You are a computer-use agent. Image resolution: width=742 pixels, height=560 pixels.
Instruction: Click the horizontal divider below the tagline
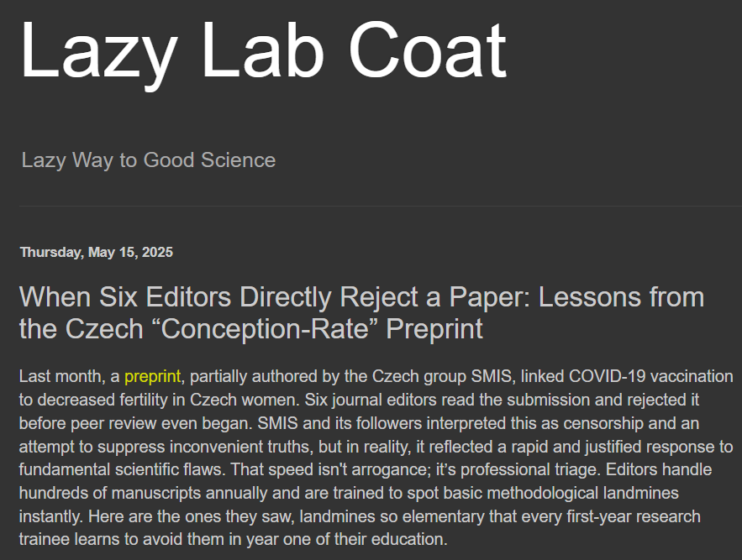pos(381,207)
